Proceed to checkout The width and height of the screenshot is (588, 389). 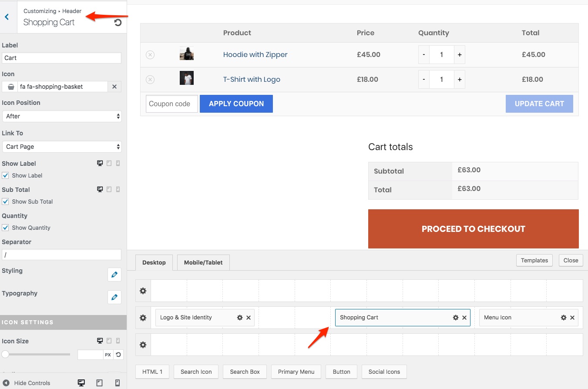pyautogui.click(x=474, y=229)
